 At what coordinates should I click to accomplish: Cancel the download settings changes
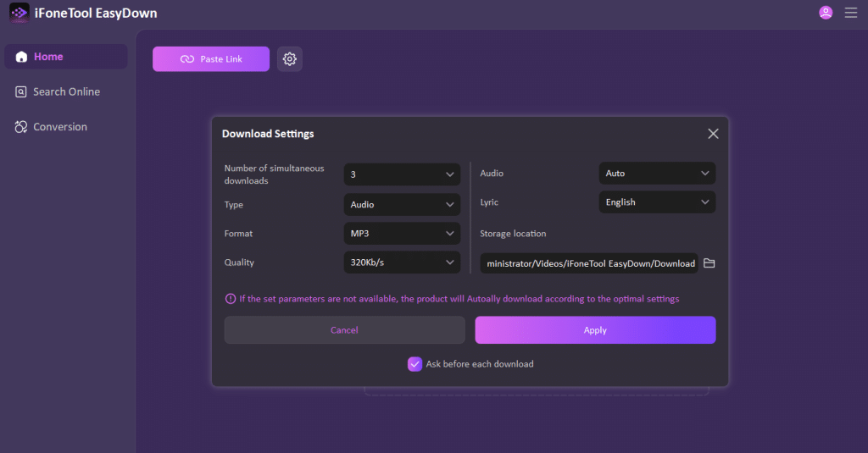pos(344,330)
